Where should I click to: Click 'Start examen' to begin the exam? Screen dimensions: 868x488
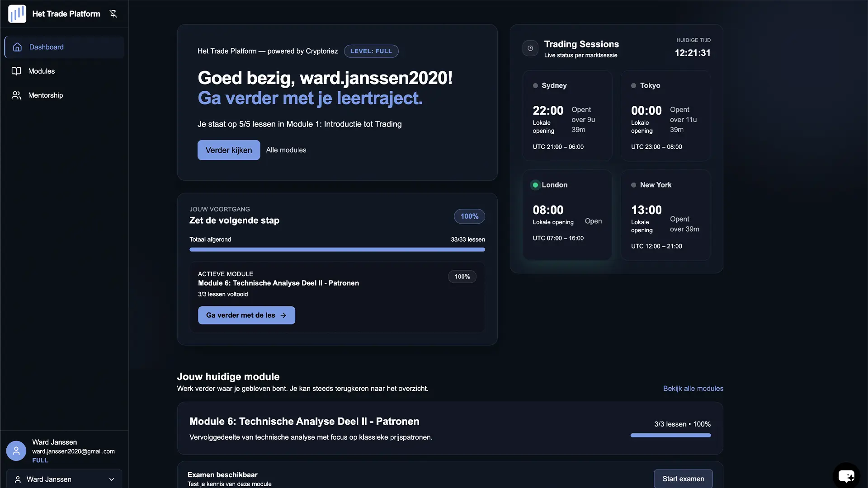tap(683, 479)
